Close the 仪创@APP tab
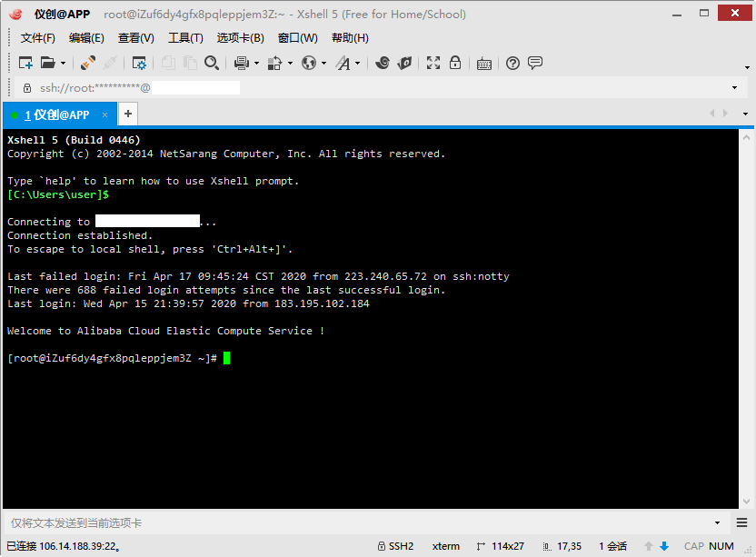Viewport: 756px width, 557px height. point(104,114)
